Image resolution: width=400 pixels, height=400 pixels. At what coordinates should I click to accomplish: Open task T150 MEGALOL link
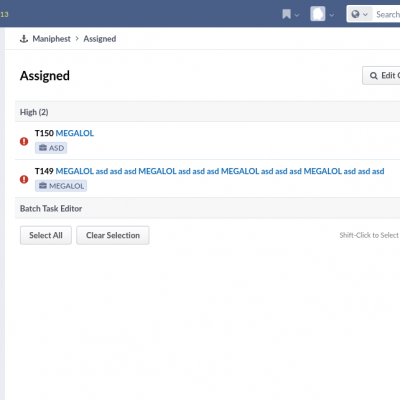click(75, 133)
